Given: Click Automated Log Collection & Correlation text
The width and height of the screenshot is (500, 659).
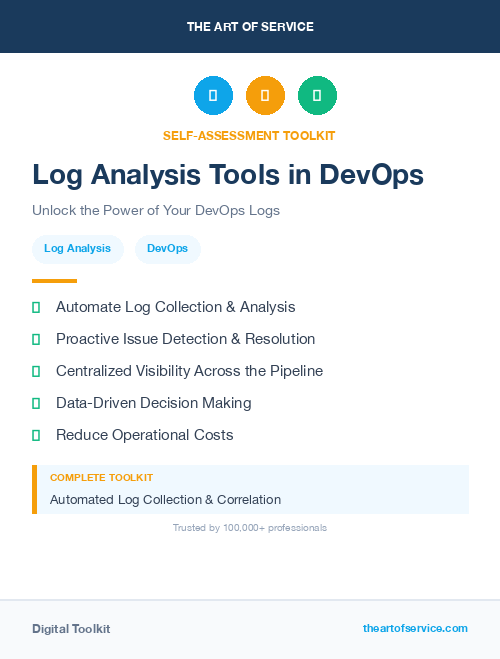Looking at the screenshot, I should [166, 500].
